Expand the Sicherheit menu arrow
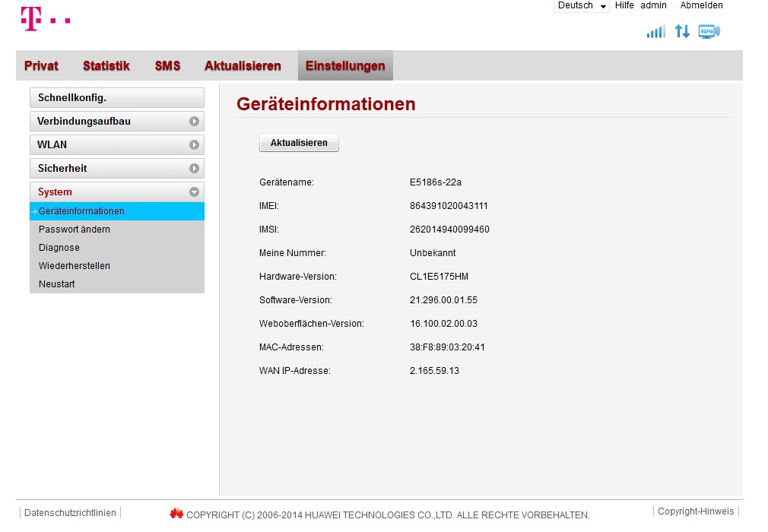Viewport: 768px width, 532px height. pyautogui.click(x=194, y=169)
